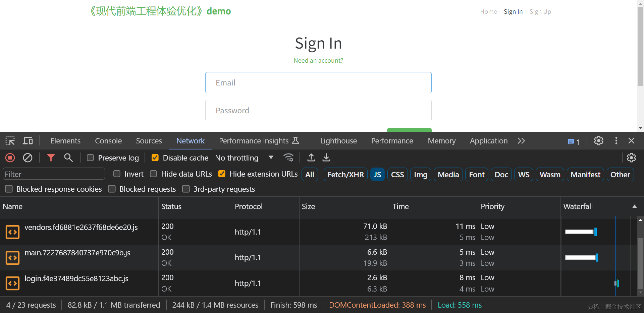Image resolution: width=644 pixels, height=313 pixels.
Task: Expand more DevTools tabs chevron
Action: tap(521, 141)
